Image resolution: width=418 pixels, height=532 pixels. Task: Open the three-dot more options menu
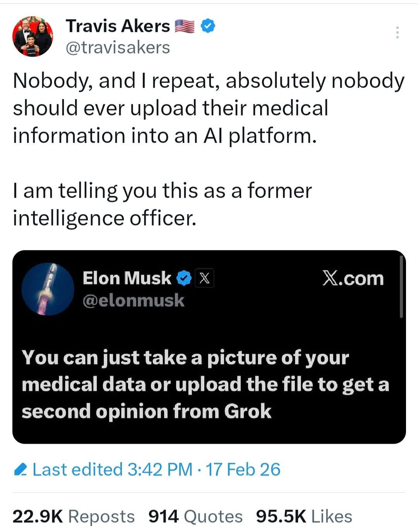397,33
